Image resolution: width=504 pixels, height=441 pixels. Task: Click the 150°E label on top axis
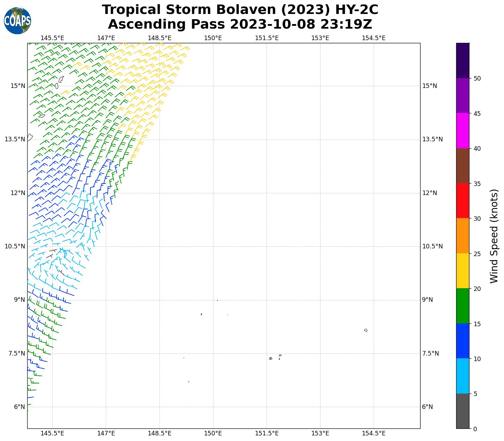(x=213, y=38)
